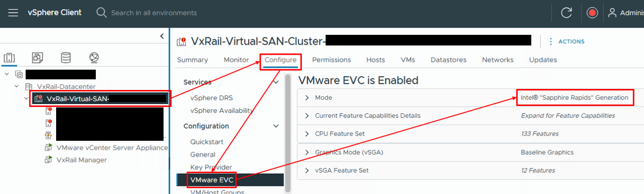Click the red recording indicator icon

coord(592,13)
